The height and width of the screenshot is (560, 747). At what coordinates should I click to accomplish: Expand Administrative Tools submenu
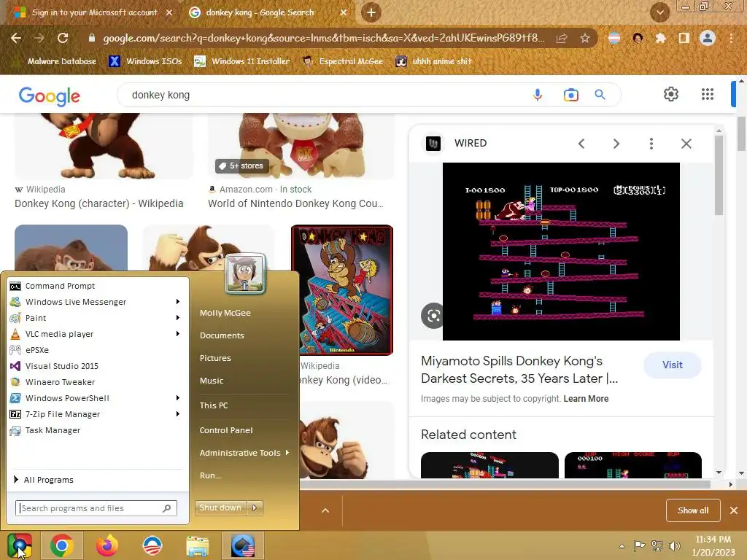(x=244, y=453)
